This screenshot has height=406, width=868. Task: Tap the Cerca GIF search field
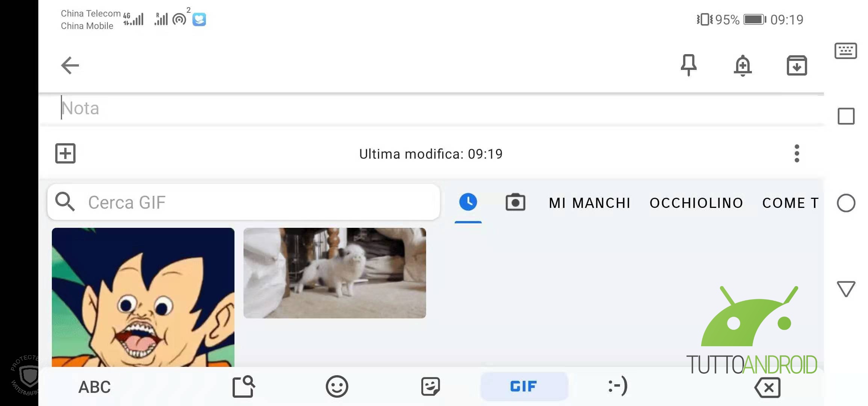click(243, 202)
